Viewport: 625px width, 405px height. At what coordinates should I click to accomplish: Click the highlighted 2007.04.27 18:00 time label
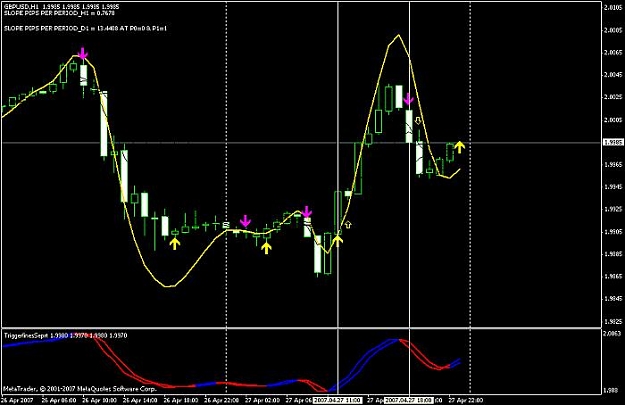point(409,400)
